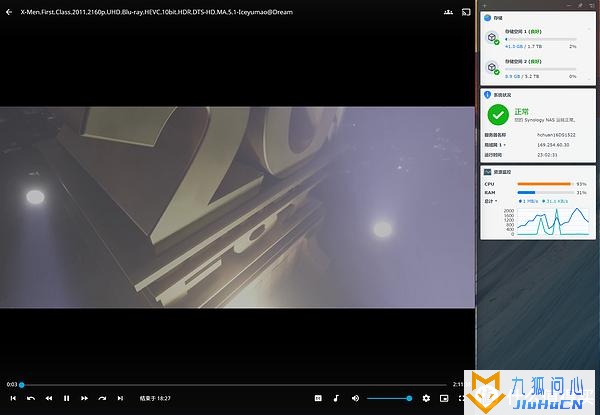Click the green checkmark system status icon
The width and height of the screenshot is (600, 415).
point(498,115)
